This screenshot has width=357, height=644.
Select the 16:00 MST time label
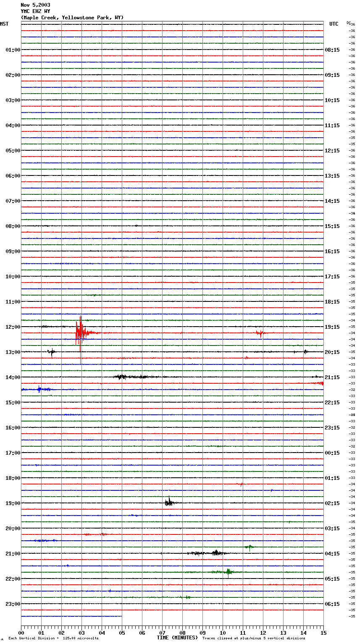pyautogui.click(x=13, y=428)
